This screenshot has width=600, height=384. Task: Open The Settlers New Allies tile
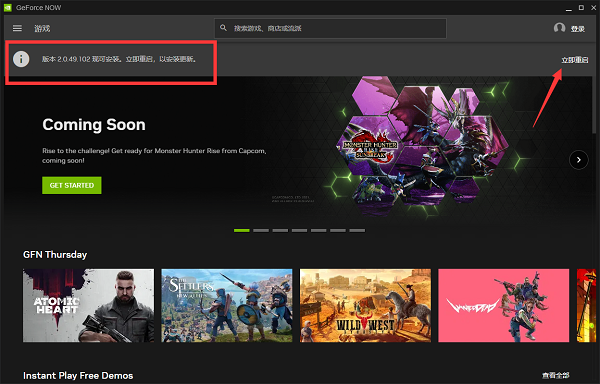[x=227, y=305]
